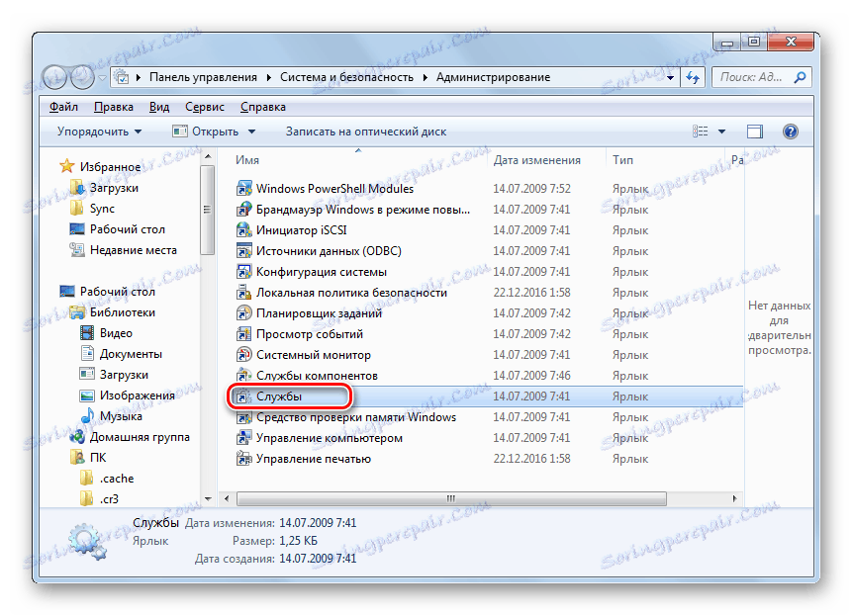Screen dimensions: 853x616
Task: Click the Системный монитор icon
Action: coord(243,355)
